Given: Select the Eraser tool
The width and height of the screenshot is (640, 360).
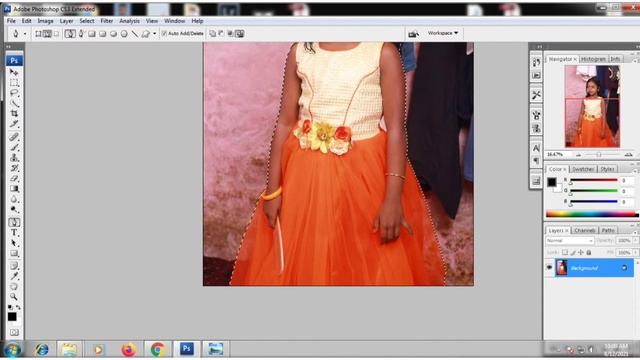Looking at the screenshot, I should click(x=14, y=178).
